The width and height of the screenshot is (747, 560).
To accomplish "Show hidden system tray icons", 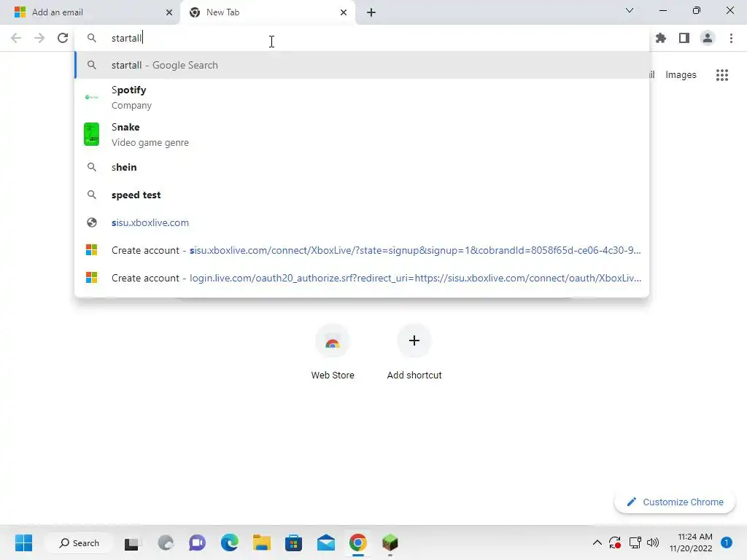I will click(597, 542).
